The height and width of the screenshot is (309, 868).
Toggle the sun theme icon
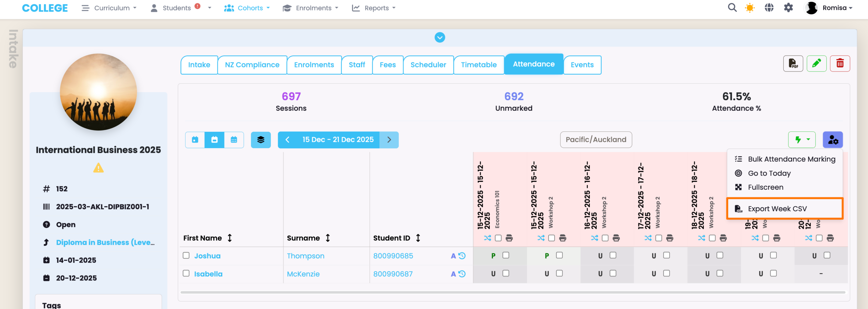tap(750, 8)
